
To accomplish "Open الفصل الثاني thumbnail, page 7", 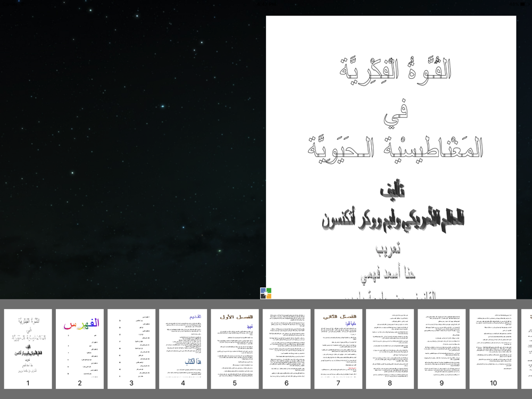I will (x=338, y=348).
